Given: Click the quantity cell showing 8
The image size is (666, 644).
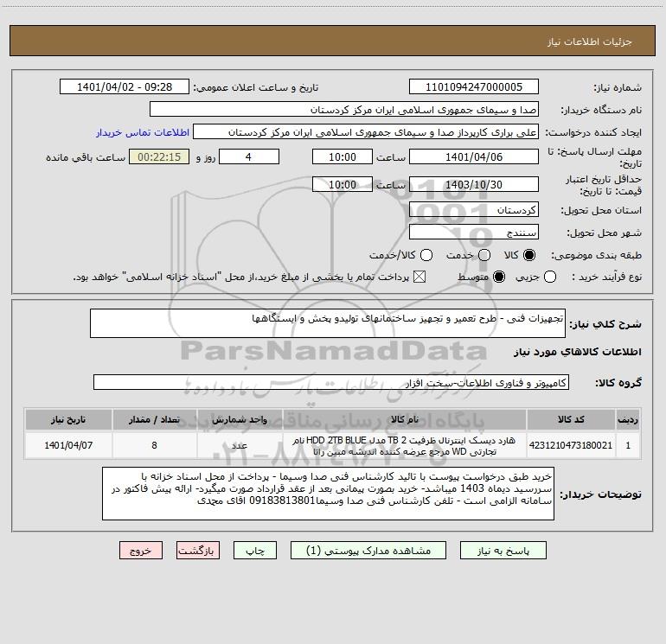Looking at the screenshot, I should (x=154, y=445).
